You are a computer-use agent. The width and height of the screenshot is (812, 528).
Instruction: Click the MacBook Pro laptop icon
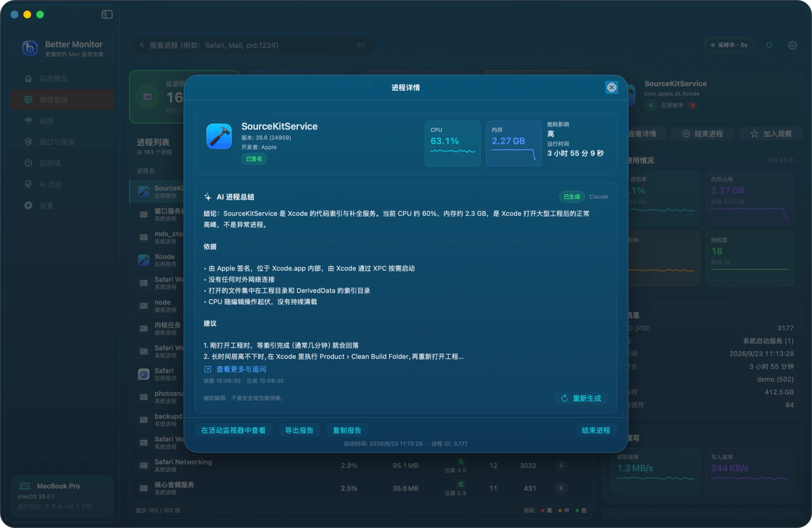[25, 486]
